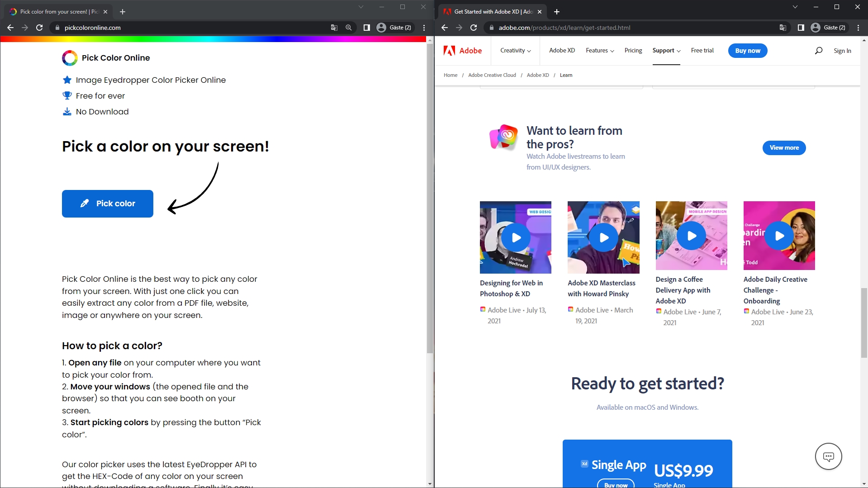This screenshot has height=488, width=868.
Task: Open the Adobe XD breadcrumb
Action: (x=538, y=75)
